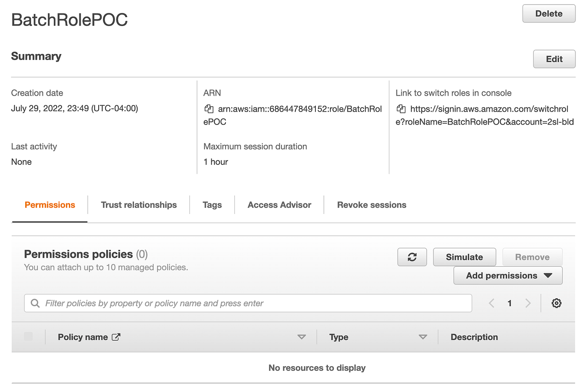Screen dimensions: 588x391
Task: Select the role ARN text
Action: (x=293, y=115)
